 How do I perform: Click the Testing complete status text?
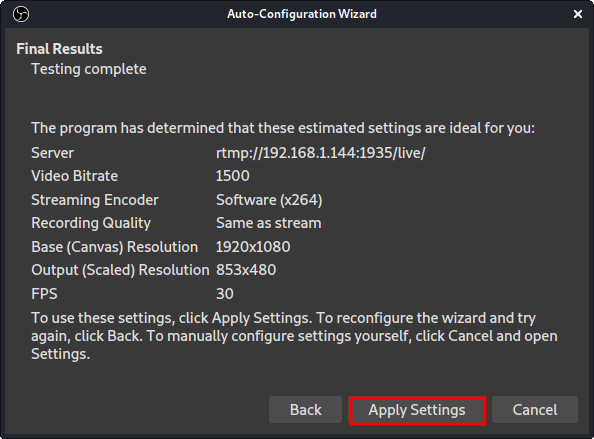(x=89, y=69)
